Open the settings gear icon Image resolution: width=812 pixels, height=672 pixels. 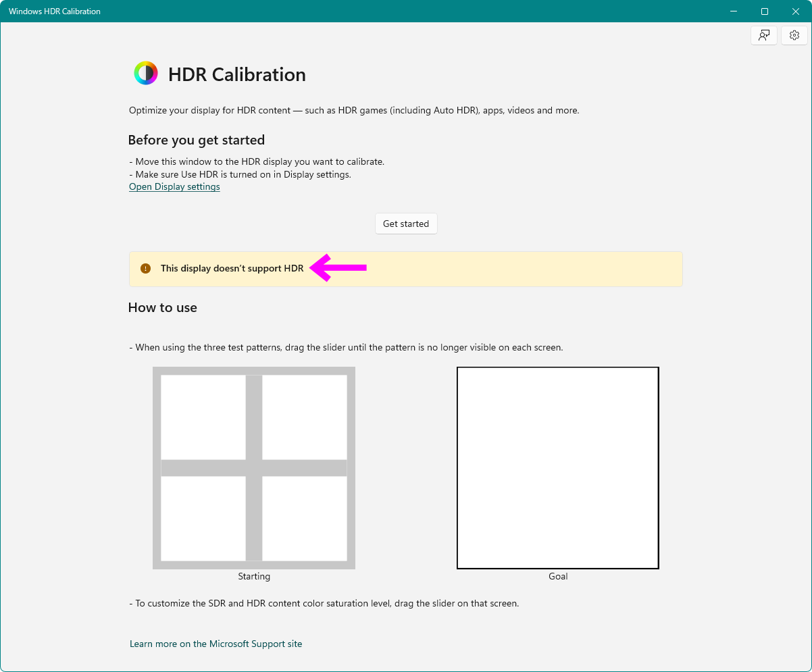pos(794,36)
